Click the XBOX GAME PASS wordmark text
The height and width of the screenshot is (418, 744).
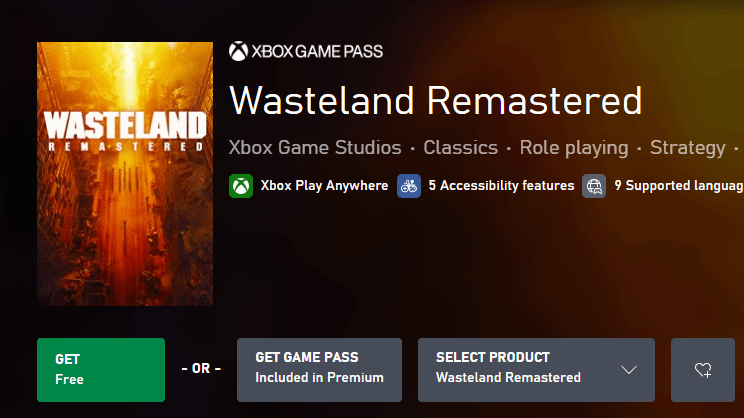[x=316, y=51]
